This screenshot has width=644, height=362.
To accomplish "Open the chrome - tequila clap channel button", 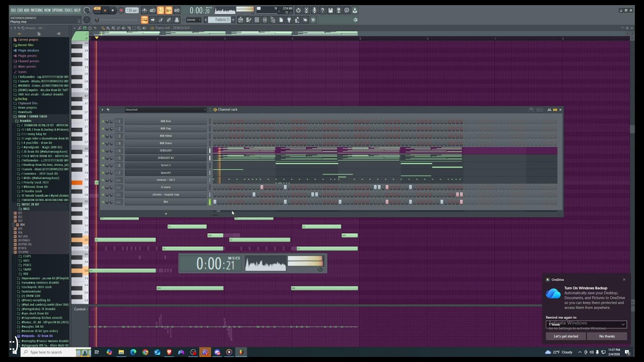I will pos(166,195).
